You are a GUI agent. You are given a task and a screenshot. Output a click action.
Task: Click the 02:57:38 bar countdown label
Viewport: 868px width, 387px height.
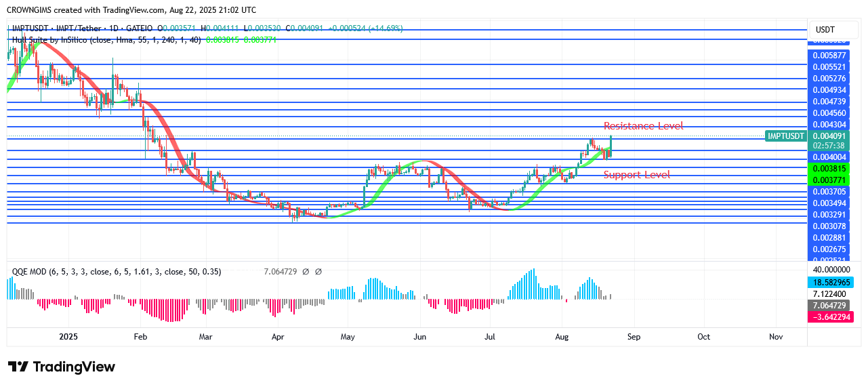point(829,145)
